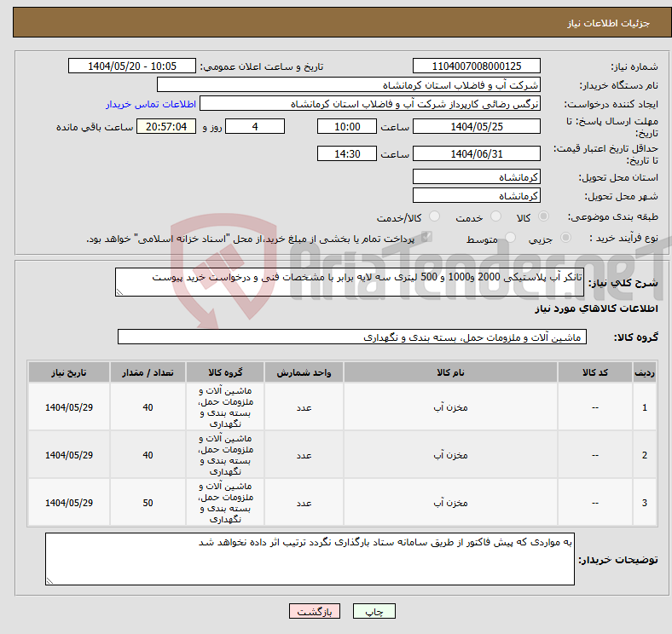Image resolution: width=672 pixels, height=634 pixels.
Task: Click the delivery province field کرمانشاه
Action: coord(476,176)
